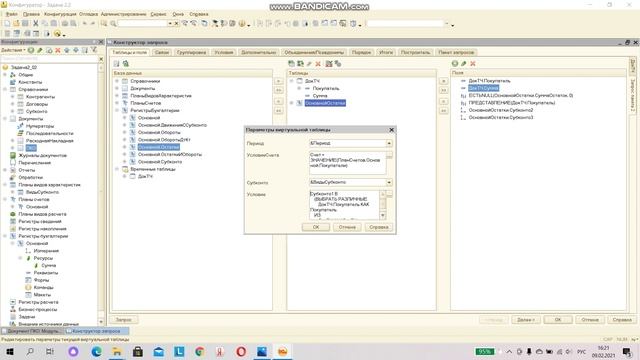Click the green add icon in Конфигурация panel

[x=31, y=50]
